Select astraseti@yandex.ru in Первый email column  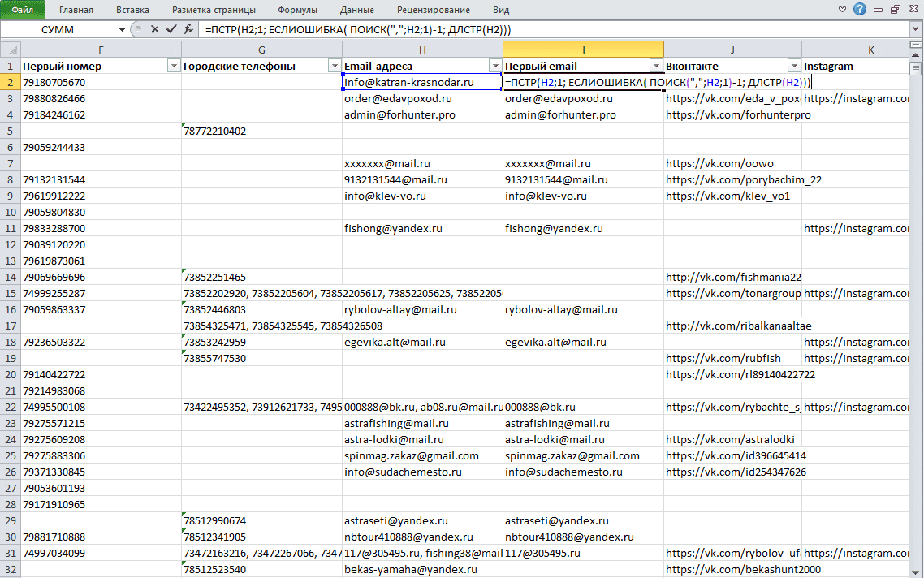point(584,520)
